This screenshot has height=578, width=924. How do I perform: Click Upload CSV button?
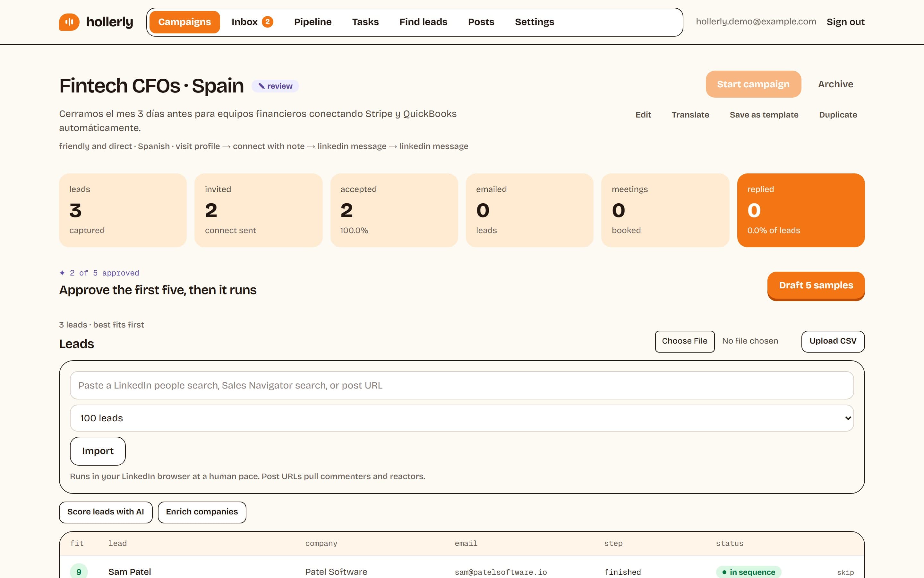(x=833, y=341)
